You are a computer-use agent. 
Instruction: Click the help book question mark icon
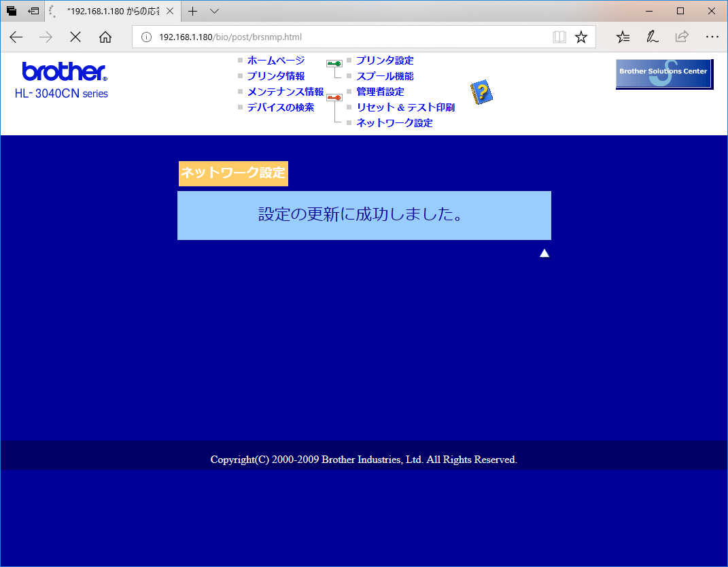point(481,92)
